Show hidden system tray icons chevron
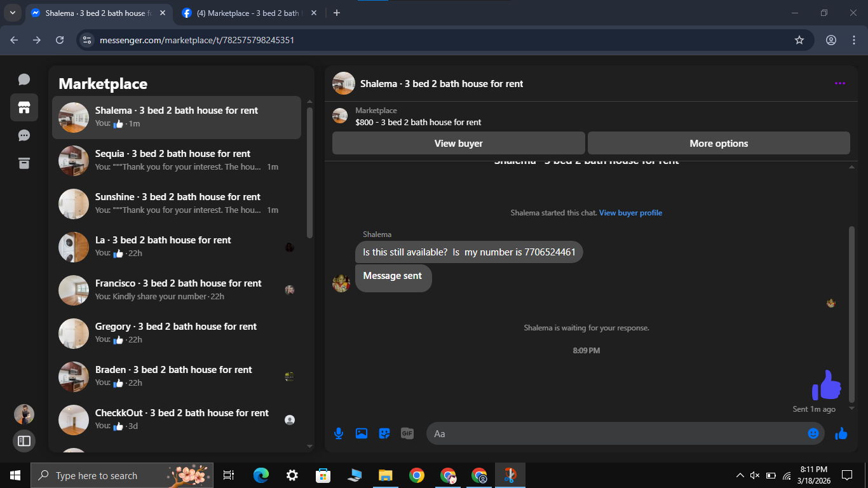Viewport: 868px width, 488px height. (x=740, y=475)
